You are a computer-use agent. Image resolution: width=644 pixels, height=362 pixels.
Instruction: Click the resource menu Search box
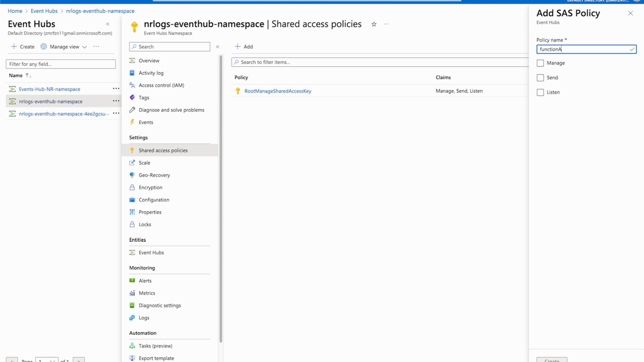click(x=170, y=47)
